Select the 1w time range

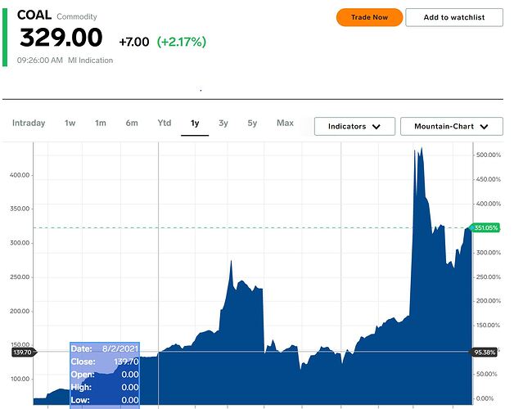click(x=70, y=124)
